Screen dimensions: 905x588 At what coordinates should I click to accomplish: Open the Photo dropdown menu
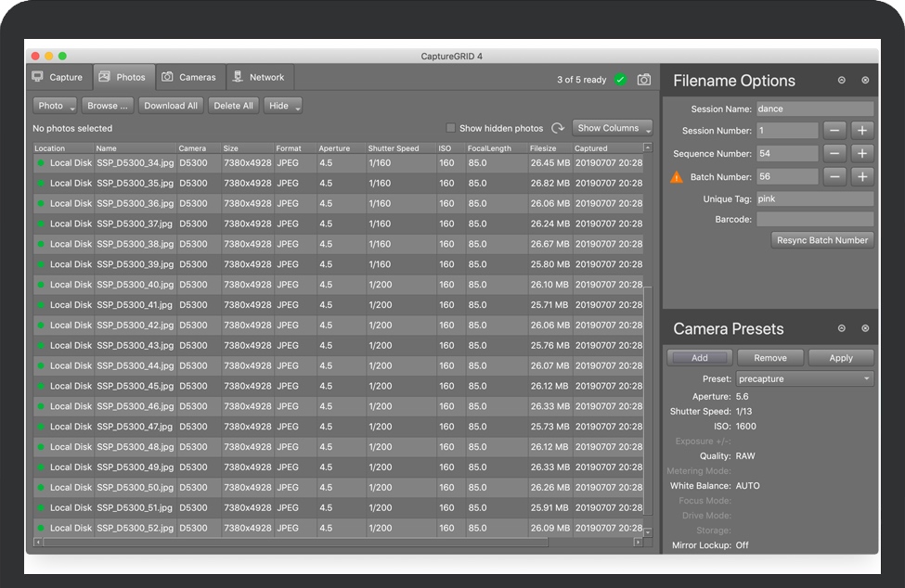pos(56,106)
